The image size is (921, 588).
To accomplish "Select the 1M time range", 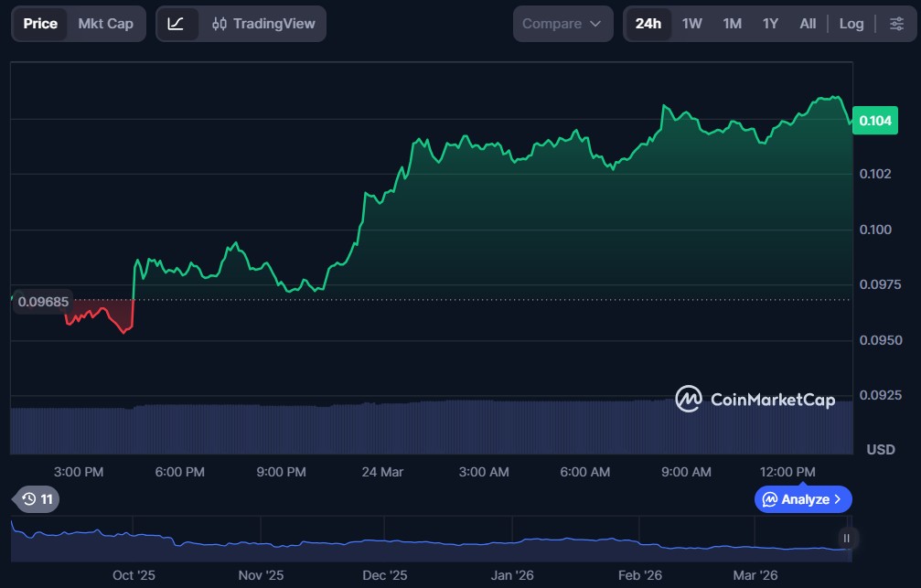I will coord(732,24).
